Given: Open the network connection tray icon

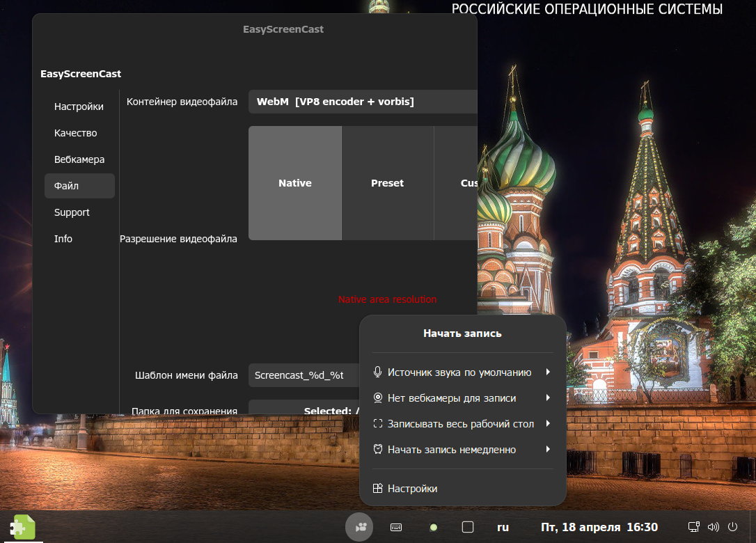Looking at the screenshot, I should pos(693,527).
